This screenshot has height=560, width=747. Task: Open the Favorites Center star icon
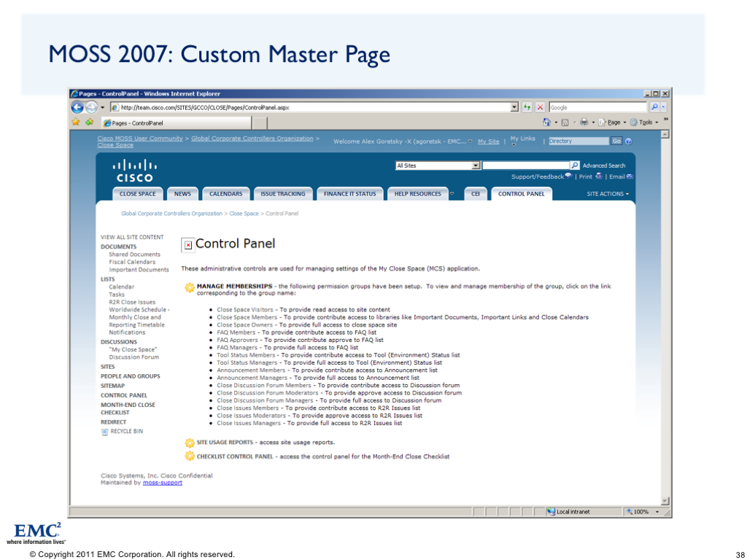(x=76, y=122)
